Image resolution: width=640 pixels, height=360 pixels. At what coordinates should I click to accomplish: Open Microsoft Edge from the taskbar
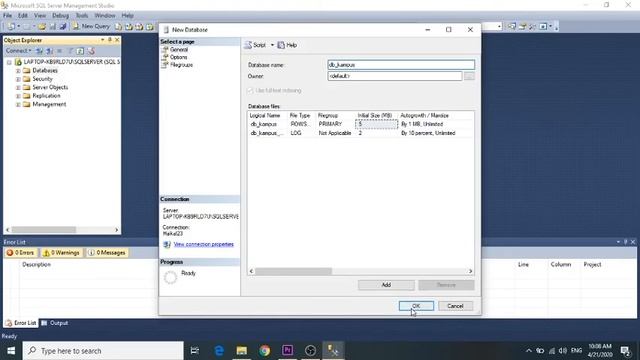[x=219, y=351]
